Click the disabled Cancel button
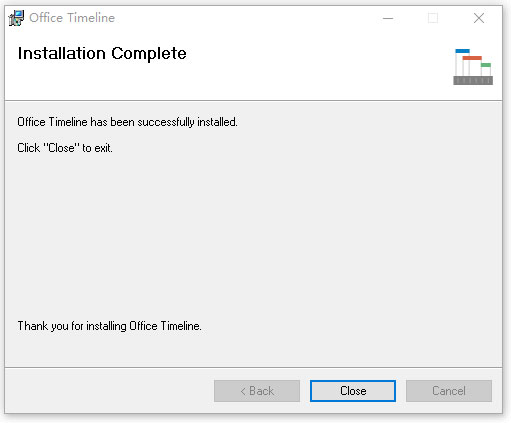 coord(449,391)
